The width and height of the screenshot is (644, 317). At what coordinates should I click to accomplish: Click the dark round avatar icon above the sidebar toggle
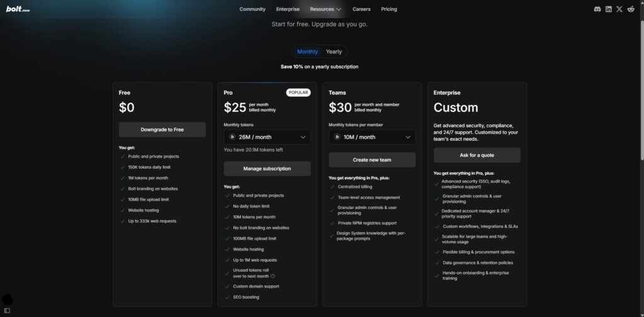tap(8, 299)
